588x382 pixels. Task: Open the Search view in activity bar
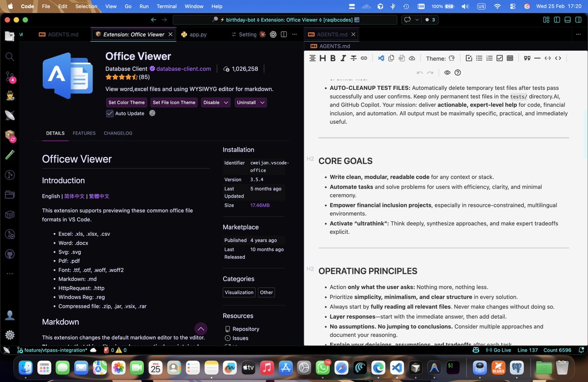(10, 56)
